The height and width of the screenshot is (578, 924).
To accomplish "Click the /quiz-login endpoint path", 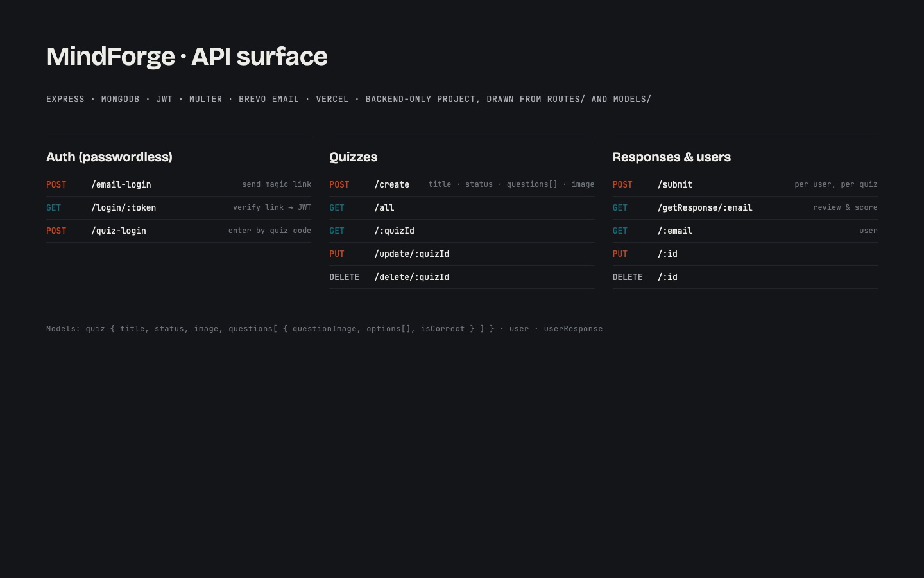I will click(119, 231).
